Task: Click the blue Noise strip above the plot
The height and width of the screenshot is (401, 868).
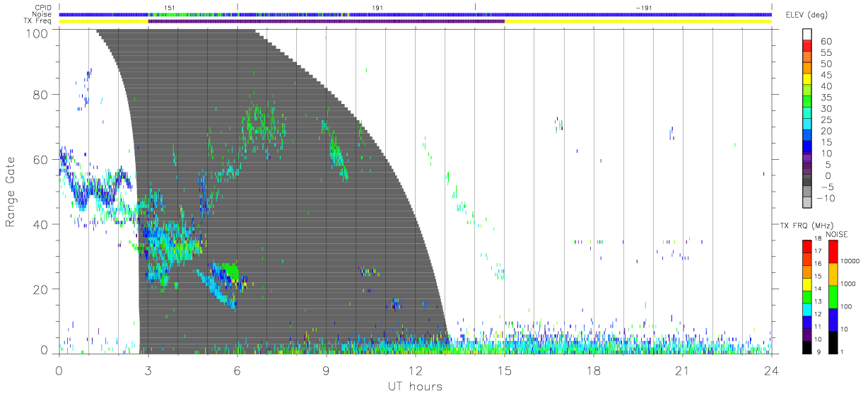Action: point(415,14)
